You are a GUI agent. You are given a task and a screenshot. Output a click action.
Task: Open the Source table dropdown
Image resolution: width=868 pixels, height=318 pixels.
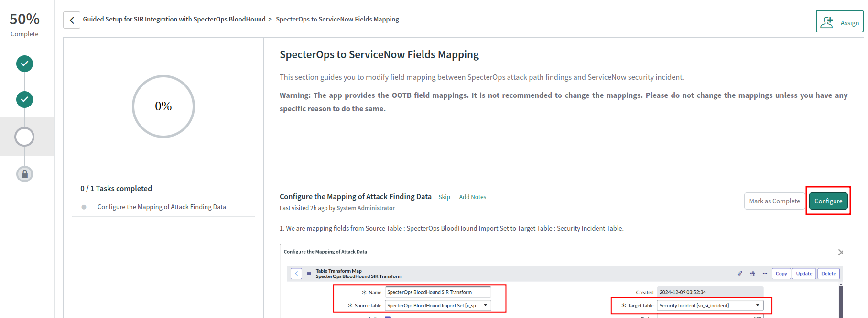[486, 305]
